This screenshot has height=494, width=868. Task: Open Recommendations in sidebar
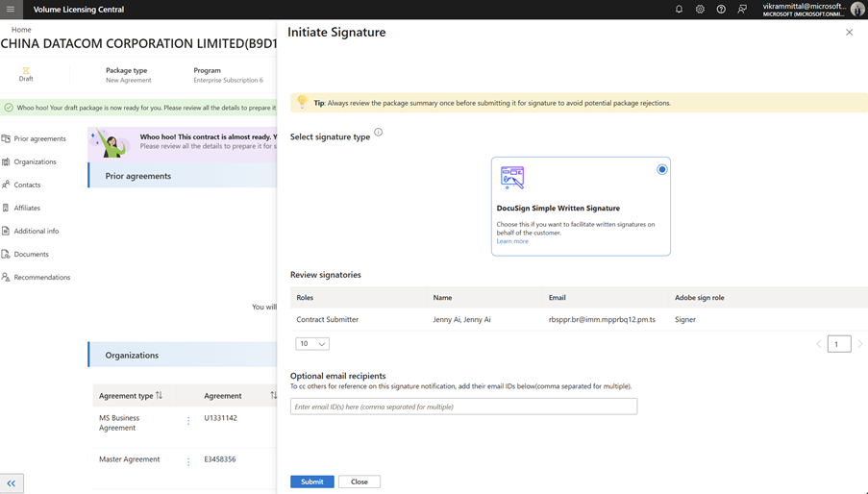pos(42,277)
